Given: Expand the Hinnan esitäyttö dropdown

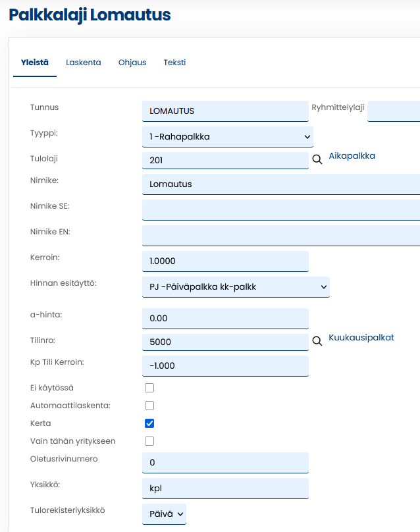Looking at the screenshot, I should 235,287.
